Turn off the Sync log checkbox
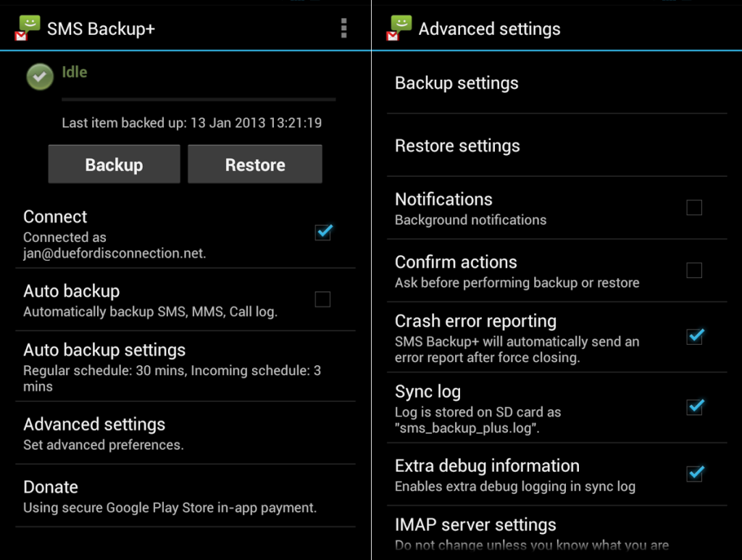The image size is (742, 560). (695, 406)
